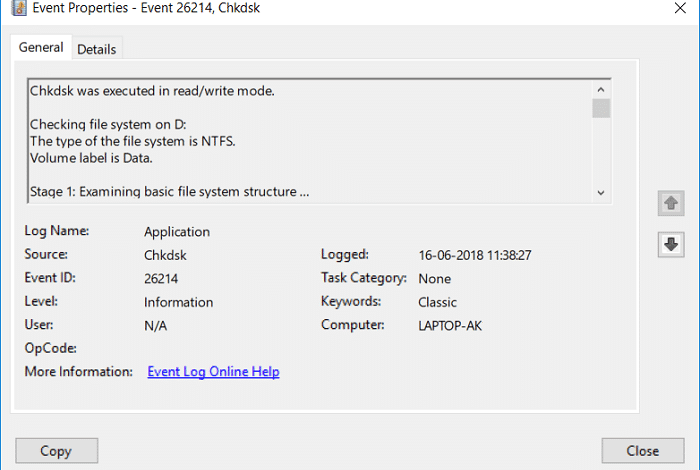The height and width of the screenshot is (470, 700).
Task: Click the 'Volume label is Data' line
Action: tap(91, 158)
